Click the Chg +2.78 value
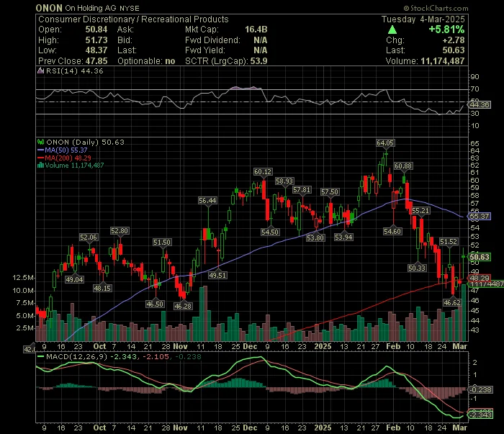The image size is (504, 434). point(454,40)
